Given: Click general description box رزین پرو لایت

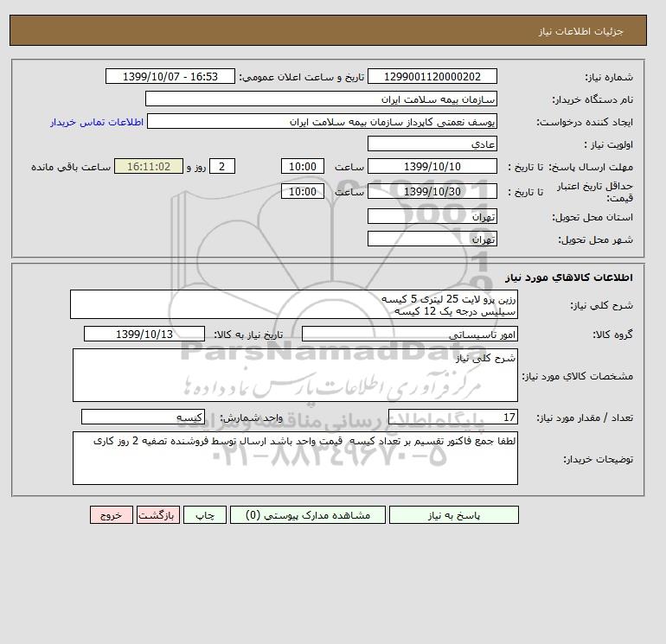Looking at the screenshot, I should (294, 305).
